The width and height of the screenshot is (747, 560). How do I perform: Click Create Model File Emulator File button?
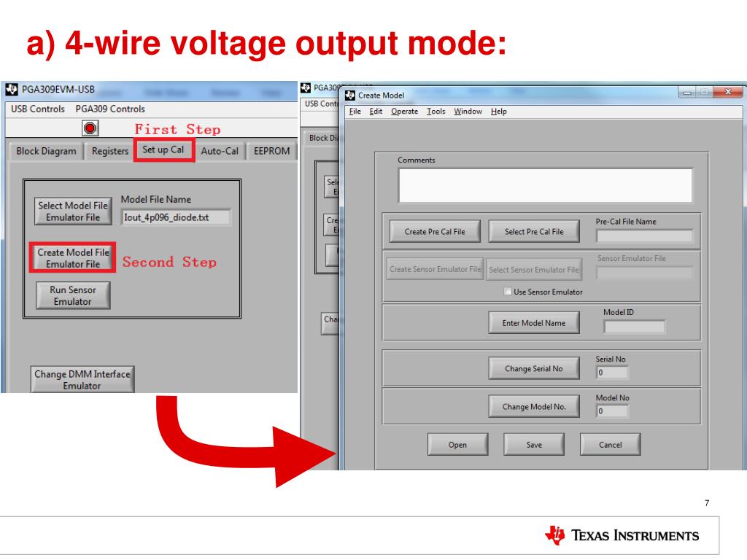tap(73, 258)
